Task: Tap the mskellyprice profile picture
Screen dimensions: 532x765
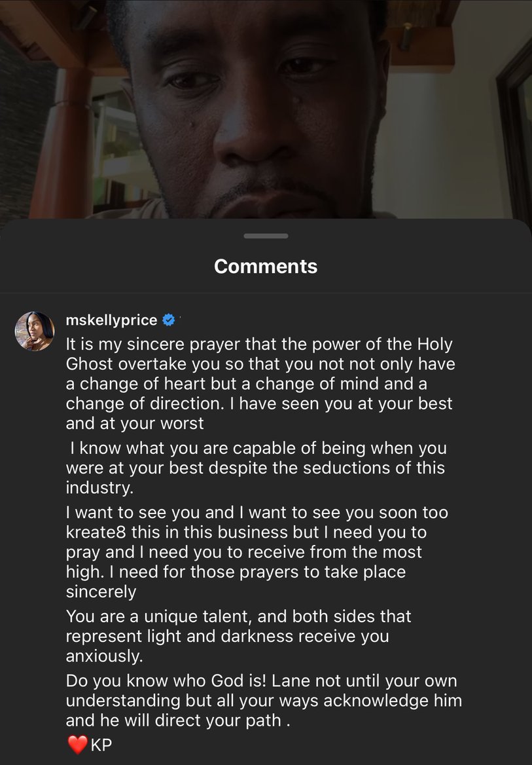Action: click(34, 331)
